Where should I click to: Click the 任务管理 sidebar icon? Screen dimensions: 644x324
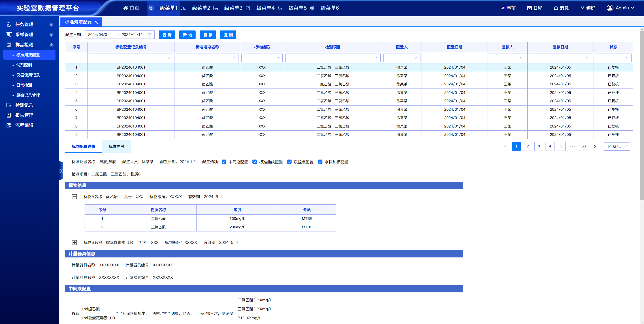[9, 25]
